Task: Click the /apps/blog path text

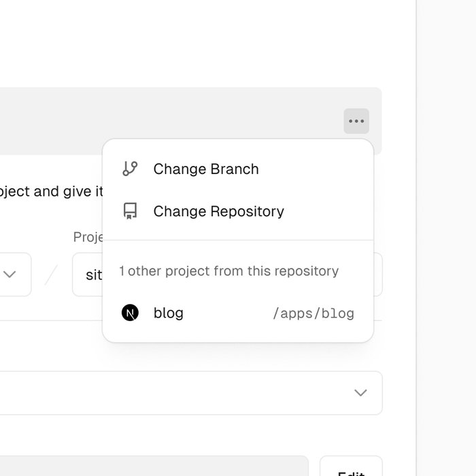Action: coord(313,313)
